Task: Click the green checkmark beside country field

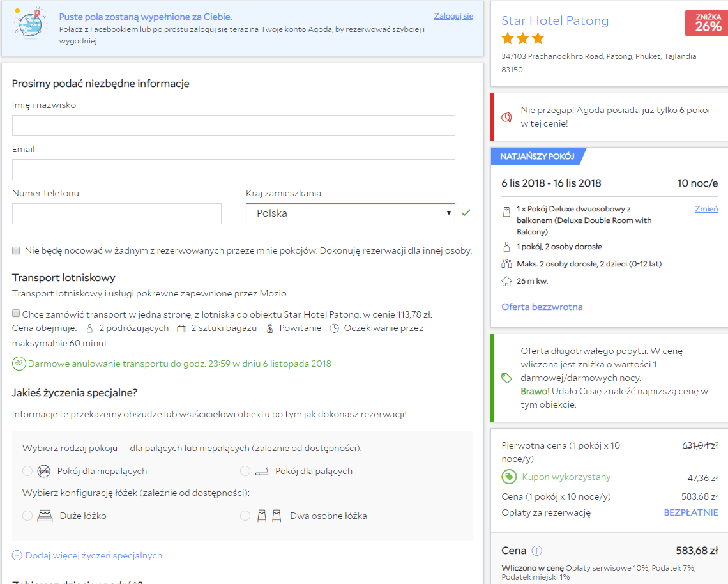Action: pos(466,213)
